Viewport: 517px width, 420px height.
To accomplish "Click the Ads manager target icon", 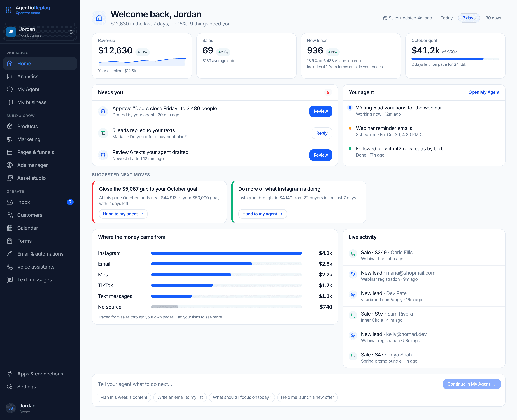I will click(x=10, y=165).
